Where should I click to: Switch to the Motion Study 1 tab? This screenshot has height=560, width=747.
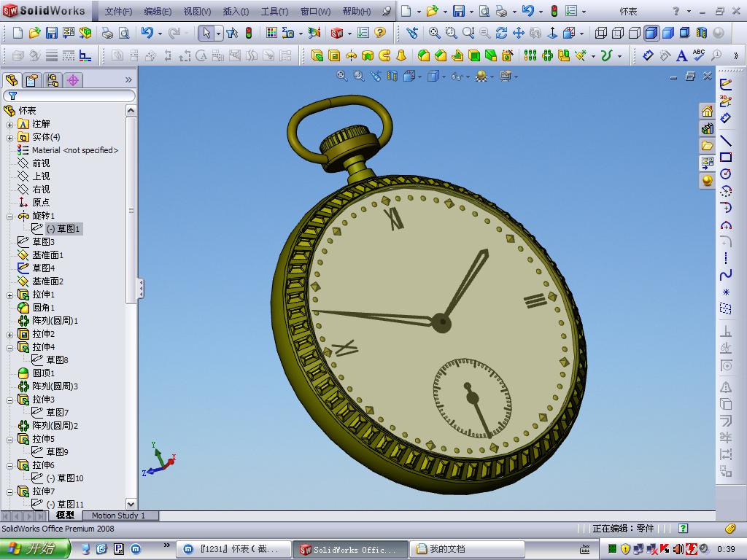coord(119,516)
